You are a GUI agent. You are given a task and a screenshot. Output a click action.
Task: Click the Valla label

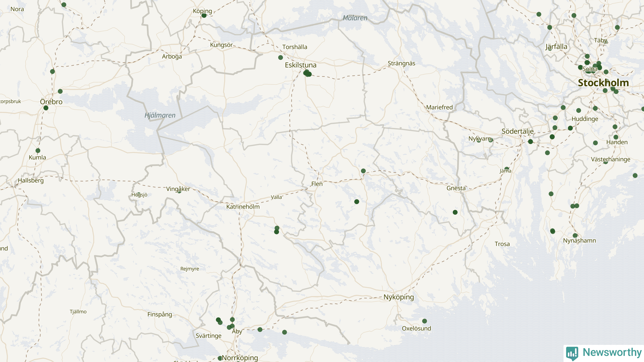click(x=276, y=197)
